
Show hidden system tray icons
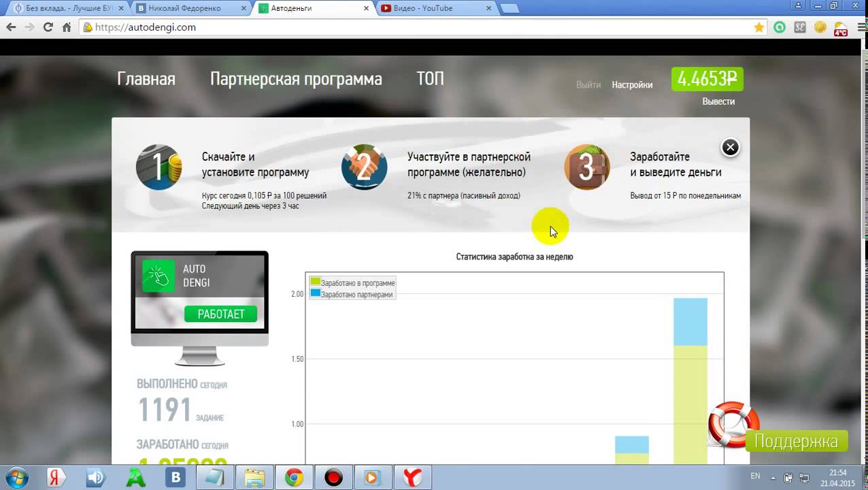point(773,477)
